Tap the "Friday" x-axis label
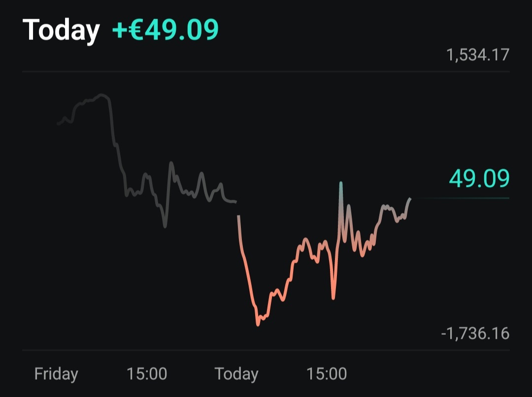532x397 pixels. tap(56, 374)
